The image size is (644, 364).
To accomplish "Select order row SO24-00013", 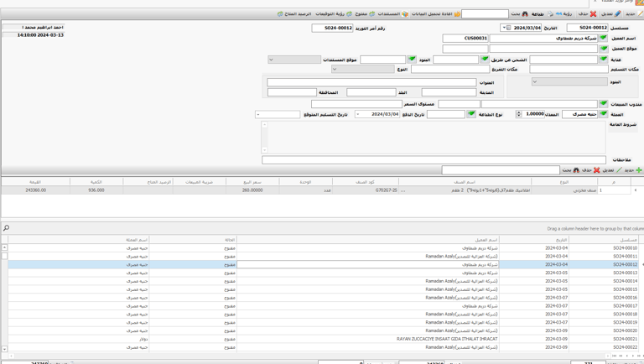I will [x=323, y=273].
